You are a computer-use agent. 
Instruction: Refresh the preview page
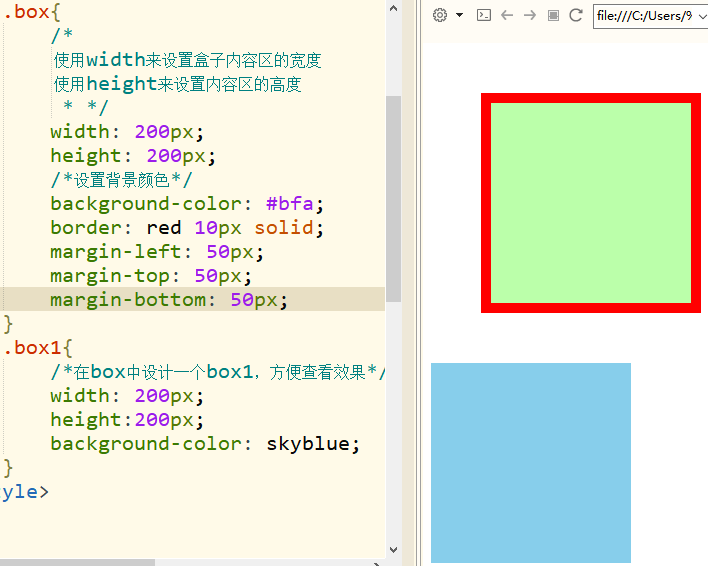576,15
